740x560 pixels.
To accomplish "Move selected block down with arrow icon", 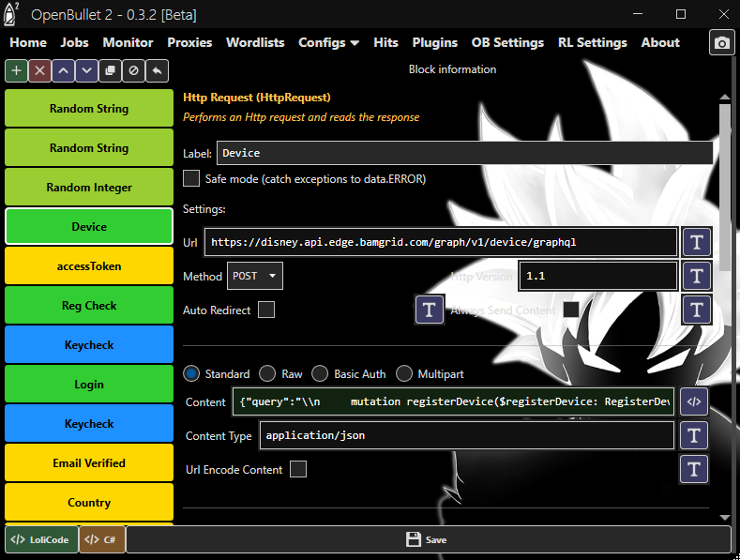I will click(86, 70).
